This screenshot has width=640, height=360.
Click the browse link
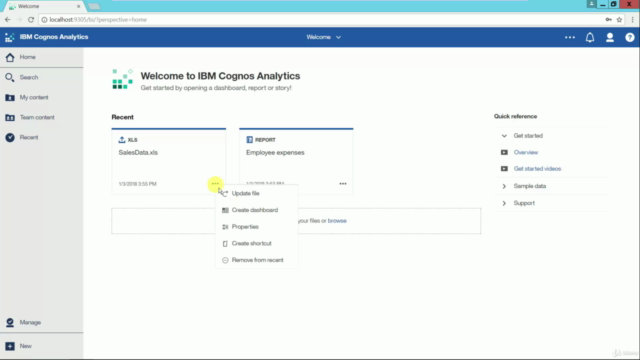pos(337,221)
